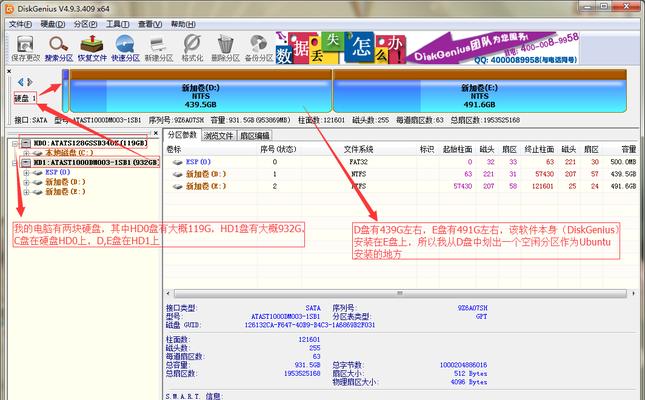Select HD0 119GB disk in the tree
The height and width of the screenshot is (400, 645).
point(90,143)
